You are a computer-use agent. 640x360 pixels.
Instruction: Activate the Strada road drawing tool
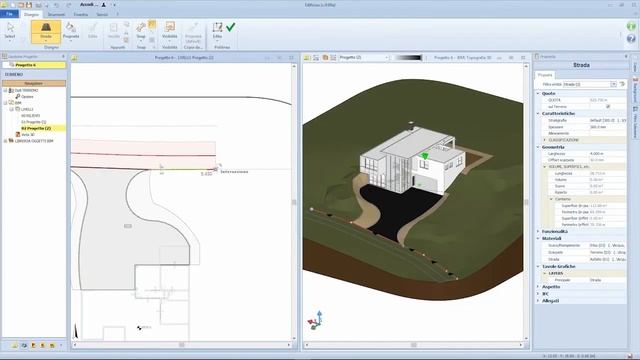(46, 31)
